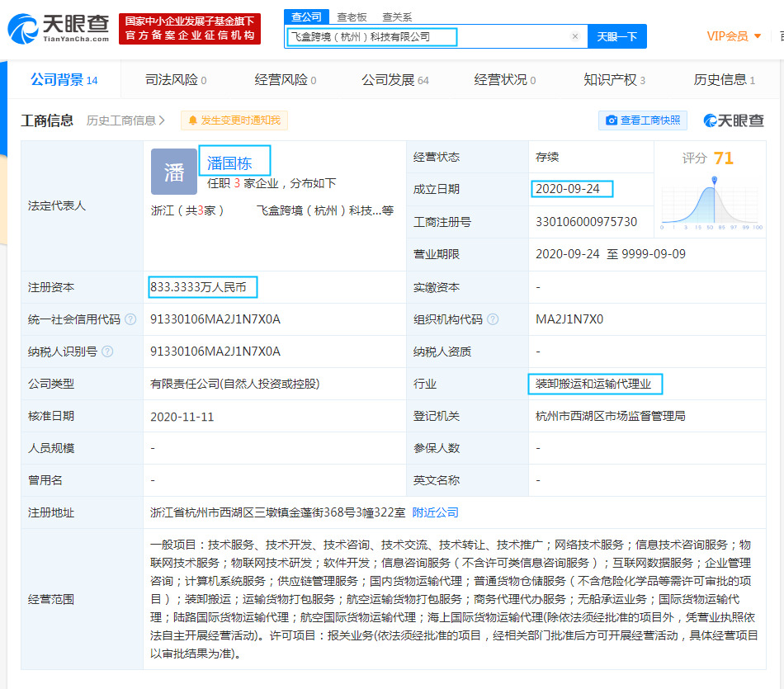Select registered capital 833.3333万人民币
This screenshot has width=784, height=689.
pyautogui.click(x=198, y=287)
